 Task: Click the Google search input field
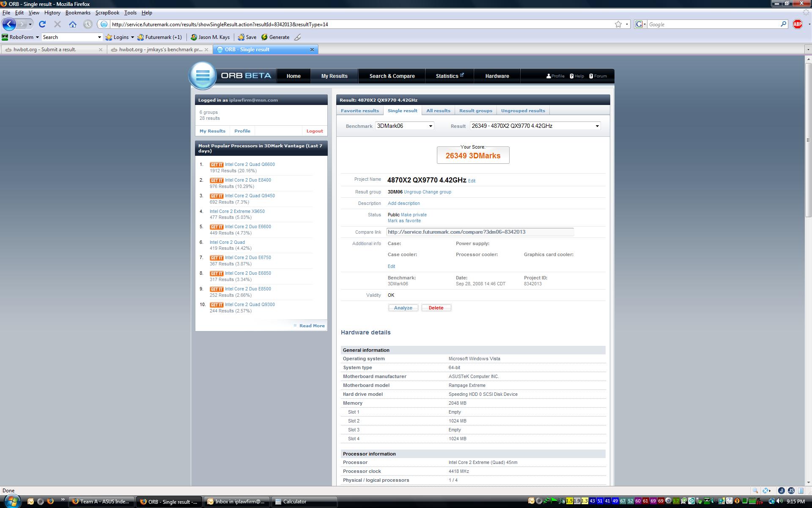713,24
